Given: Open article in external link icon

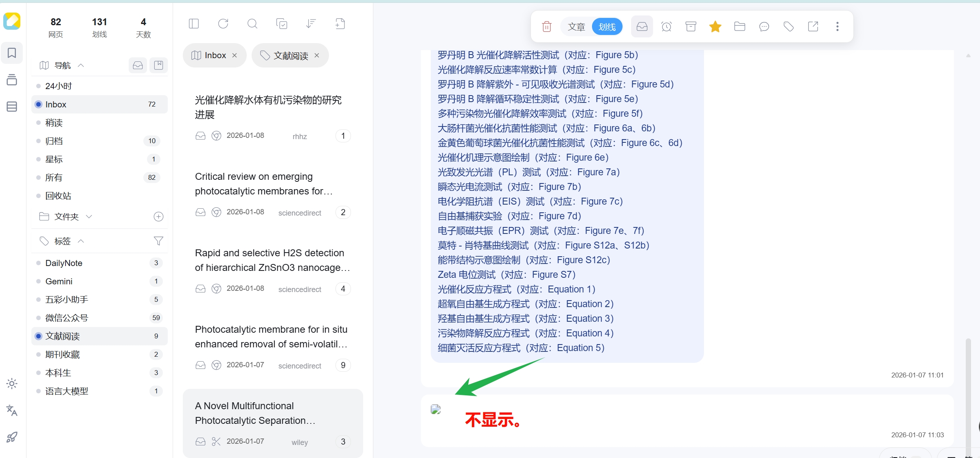Looking at the screenshot, I should 813,27.
